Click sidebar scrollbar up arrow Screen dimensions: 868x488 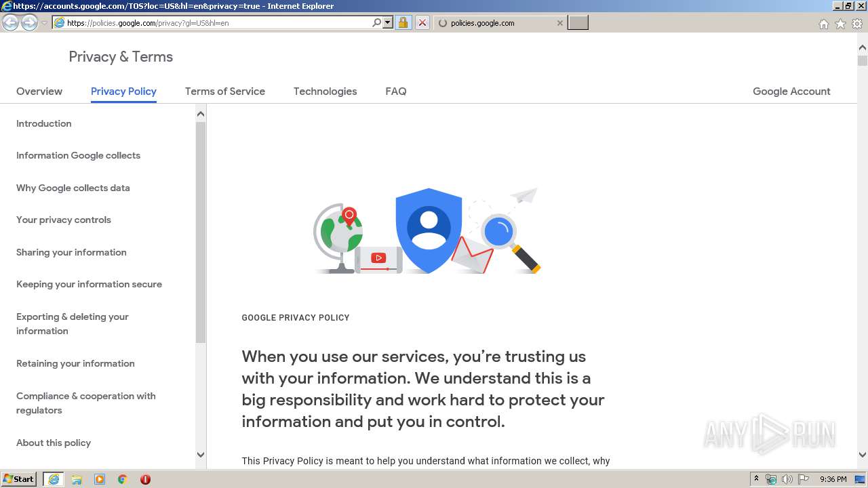pyautogui.click(x=200, y=113)
